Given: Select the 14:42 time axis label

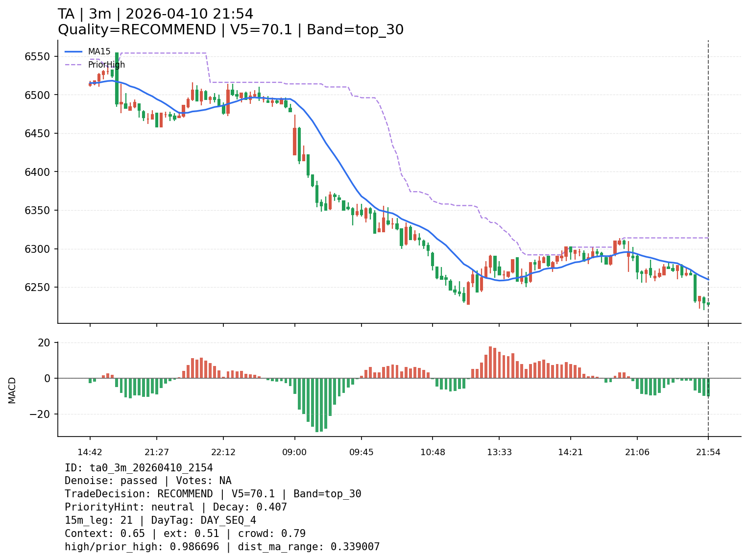Looking at the screenshot, I should tap(90, 452).
